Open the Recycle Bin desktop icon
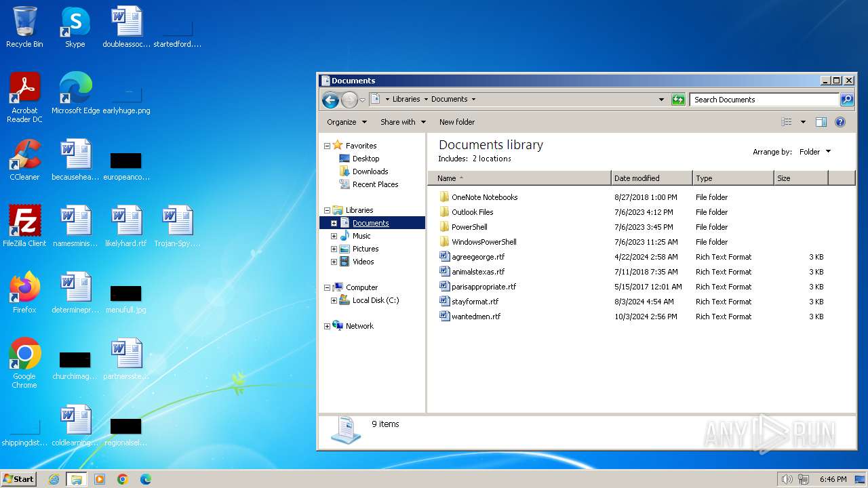This screenshot has width=868, height=488. pyautogui.click(x=24, y=27)
